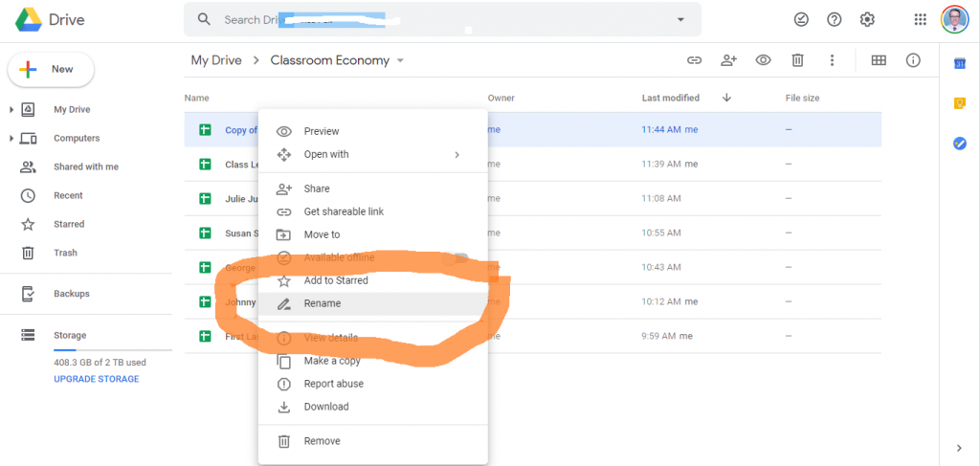Image resolution: width=980 pixels, height=466 pixels.
Task: Open the view details info icon
Action: [x=913, y=60]
